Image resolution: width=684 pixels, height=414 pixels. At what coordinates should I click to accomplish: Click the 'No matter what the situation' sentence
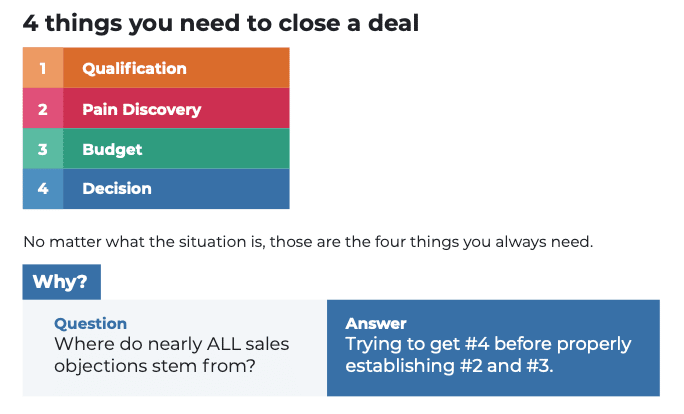(308, 241)
